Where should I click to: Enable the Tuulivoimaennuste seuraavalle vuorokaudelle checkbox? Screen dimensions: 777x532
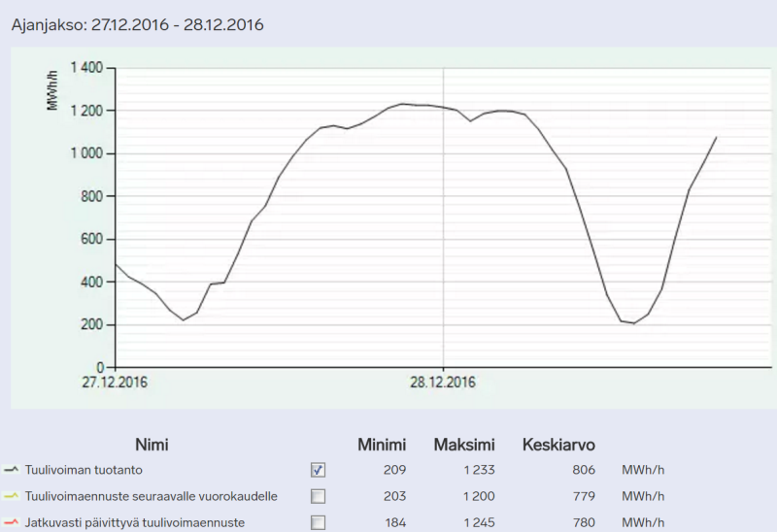point(319,496)
